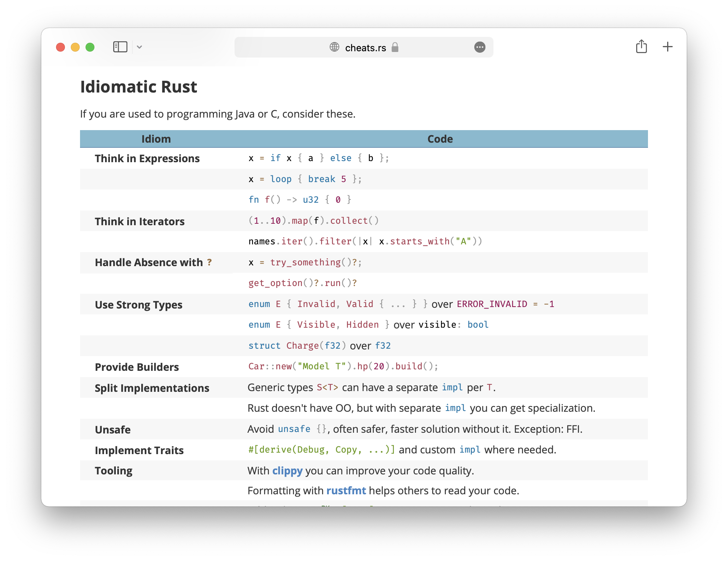Open the page menu via the ellipsis icon

tap(479, 47)
